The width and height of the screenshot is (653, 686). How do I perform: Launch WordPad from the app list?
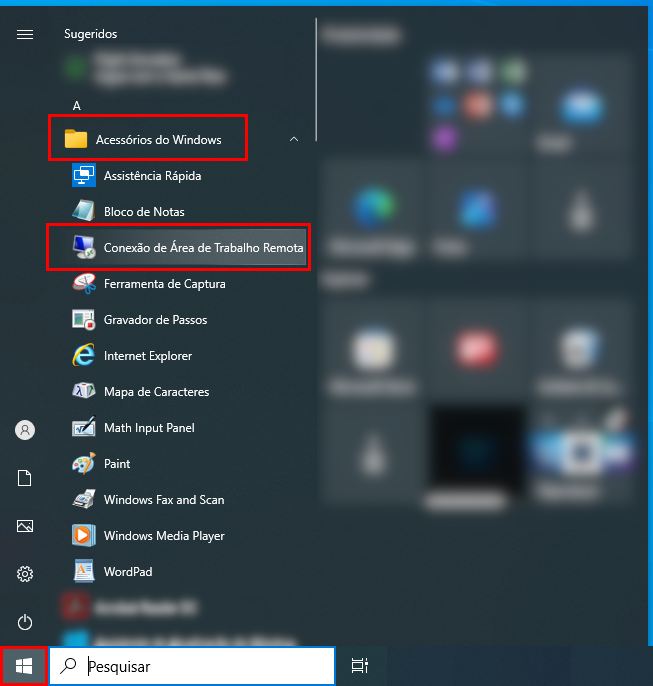[x=128, y=572]
